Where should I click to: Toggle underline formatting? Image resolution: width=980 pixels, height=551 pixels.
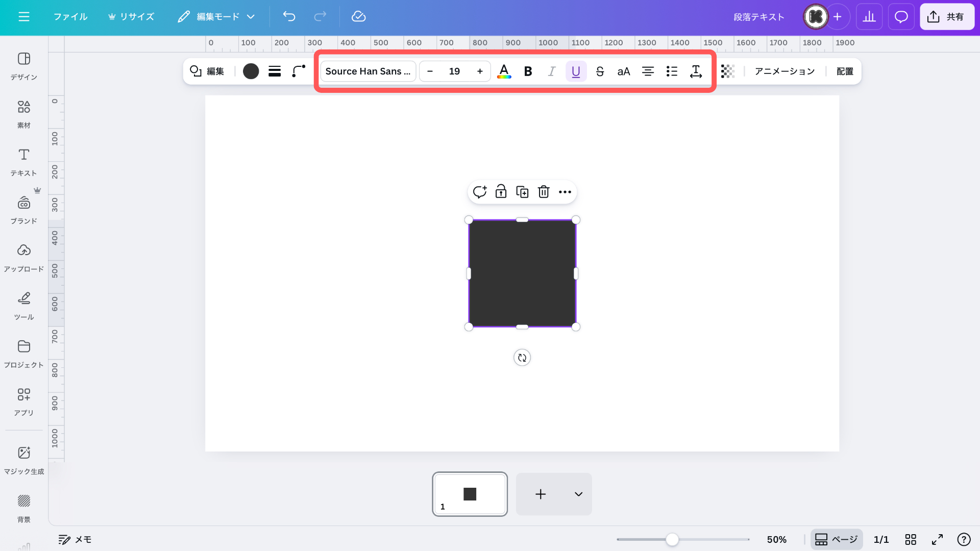[576, 71]
